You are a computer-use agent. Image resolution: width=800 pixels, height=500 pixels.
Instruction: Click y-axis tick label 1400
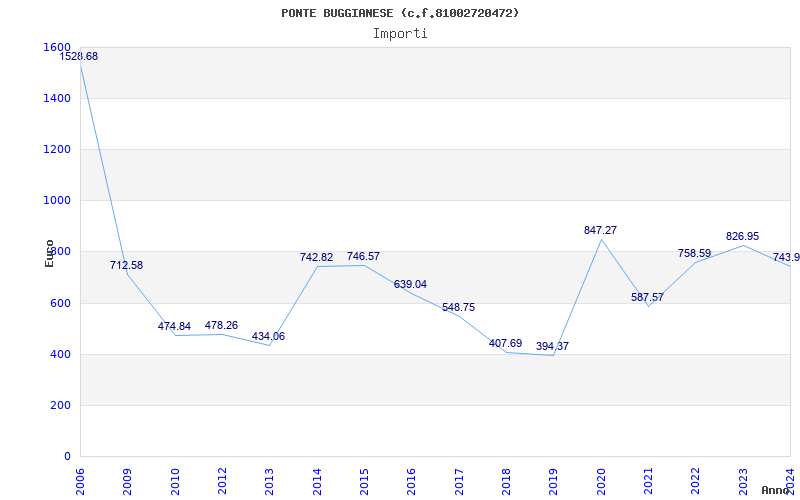click(x=57, y=98)
